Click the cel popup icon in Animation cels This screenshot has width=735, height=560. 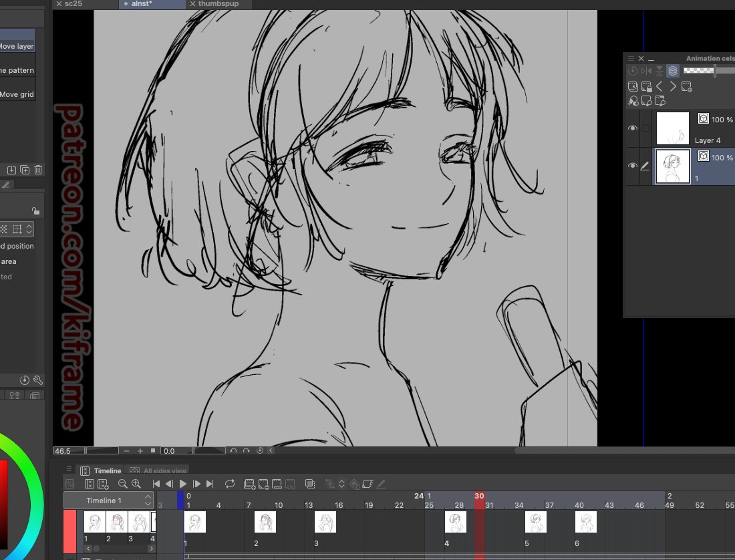[x=633, y=86]
